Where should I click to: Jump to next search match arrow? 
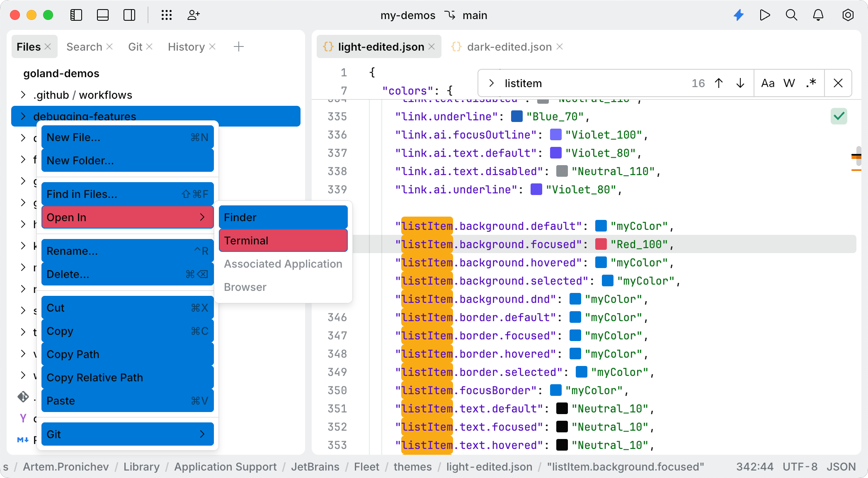click(x=740, y=83)
